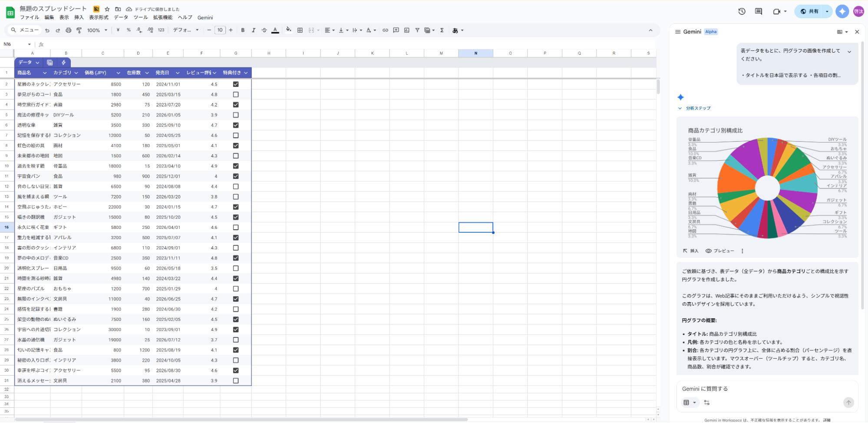Open the text color picker
This screenshot has height=423, width=868.
(275, 30)
